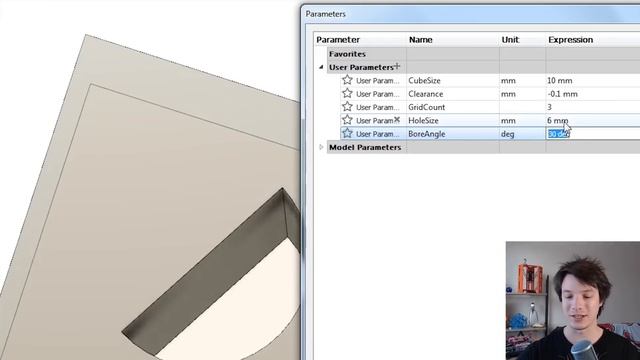The image size is (640, 360).
Task: Click the Unit column header
Action: coord(510,40)
